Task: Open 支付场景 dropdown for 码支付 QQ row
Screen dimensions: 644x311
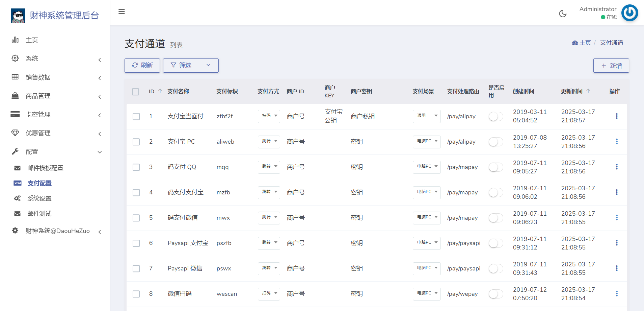Action: 426,167
